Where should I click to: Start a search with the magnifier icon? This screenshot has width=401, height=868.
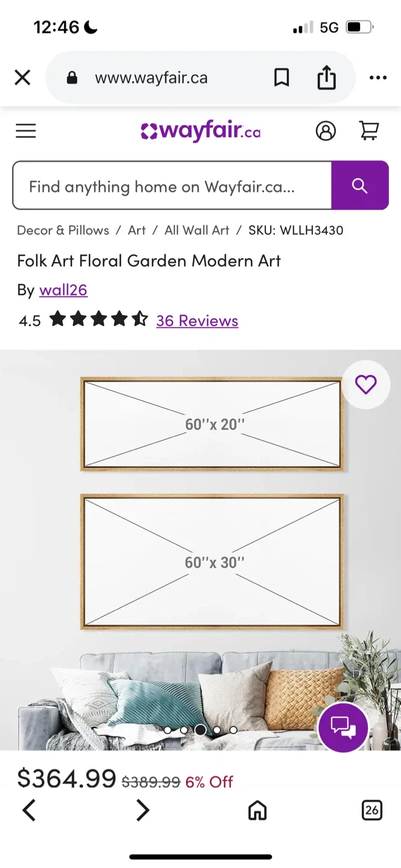click(360, 186)
